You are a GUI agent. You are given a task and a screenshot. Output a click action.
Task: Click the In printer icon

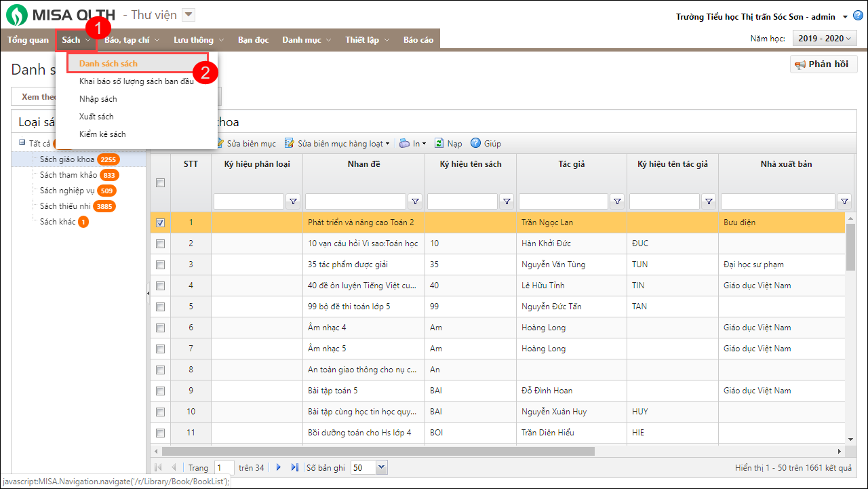(x=405, y=143)
